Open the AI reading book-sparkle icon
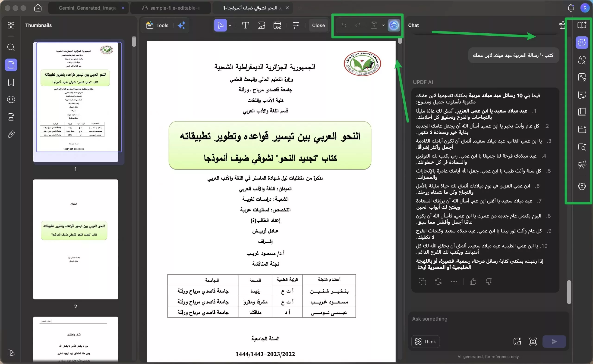Screen dimensions: 593x364 point(582,25)
